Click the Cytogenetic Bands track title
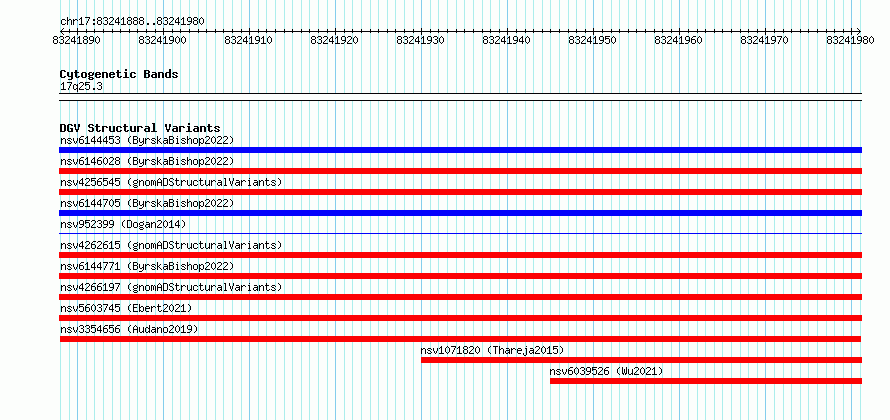The image size is (890, 420). tap(119, 74)
